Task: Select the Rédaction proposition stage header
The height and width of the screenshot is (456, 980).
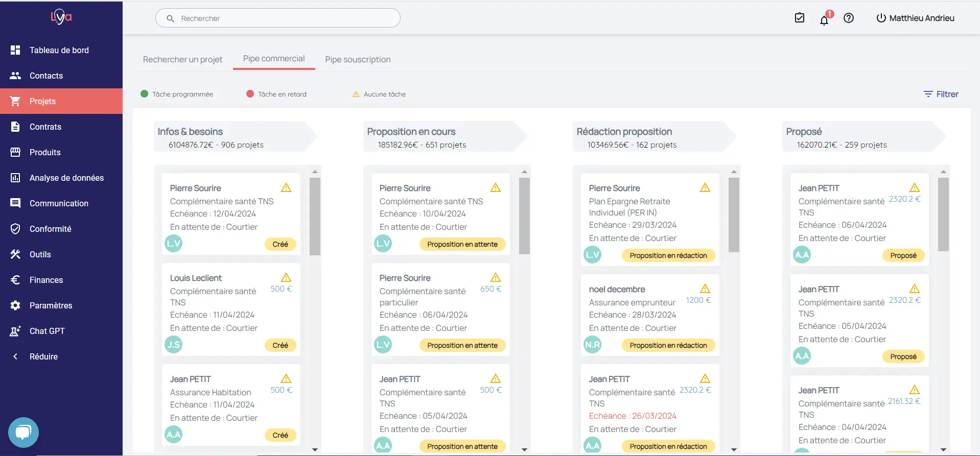Action: (655, 136)
